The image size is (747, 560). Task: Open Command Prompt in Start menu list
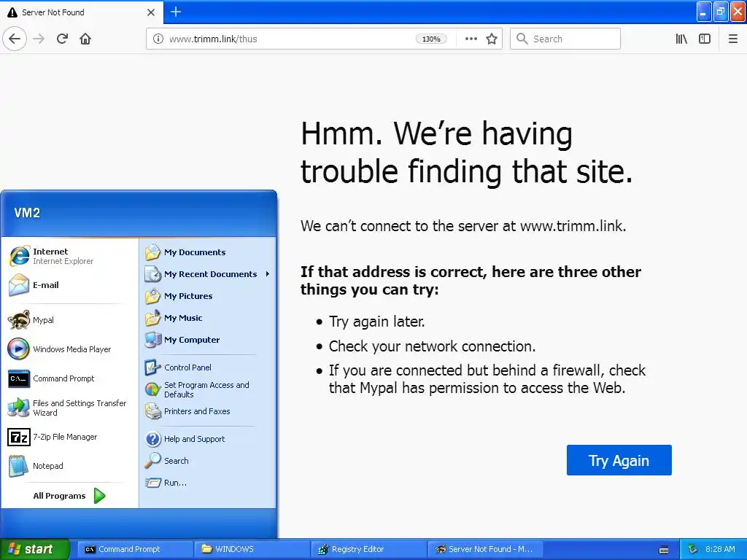pos(69,378)
